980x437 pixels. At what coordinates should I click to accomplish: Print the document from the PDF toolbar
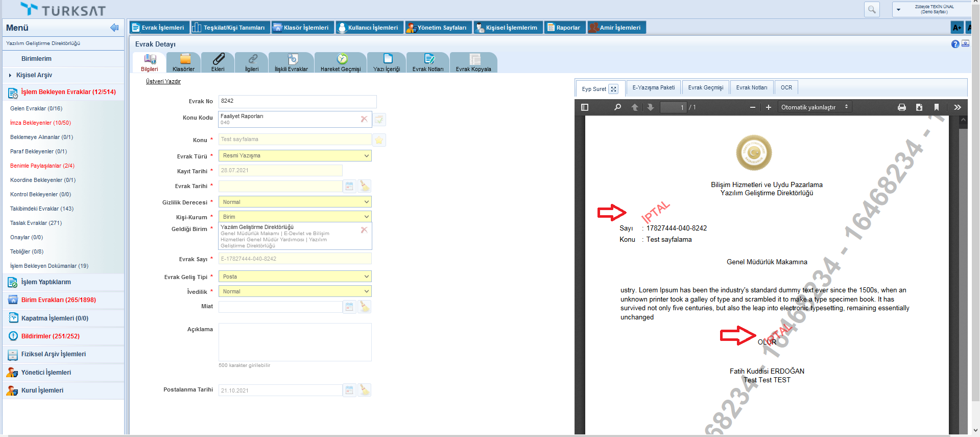tap(902, 107)
